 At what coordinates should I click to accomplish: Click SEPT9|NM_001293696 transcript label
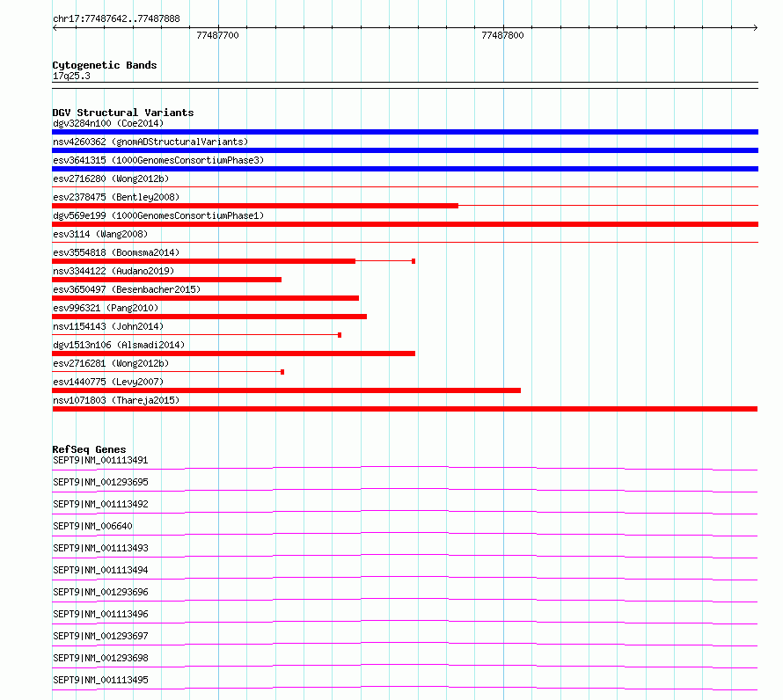100,592
